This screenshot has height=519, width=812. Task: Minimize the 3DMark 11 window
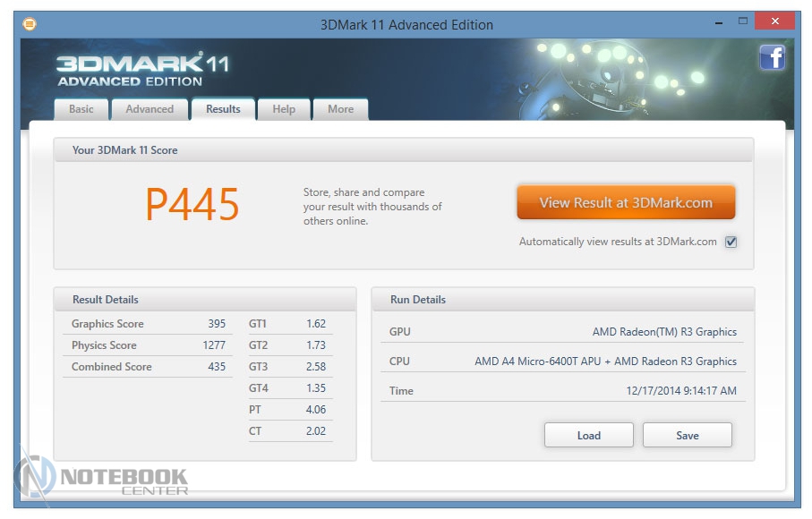(719, 21)
